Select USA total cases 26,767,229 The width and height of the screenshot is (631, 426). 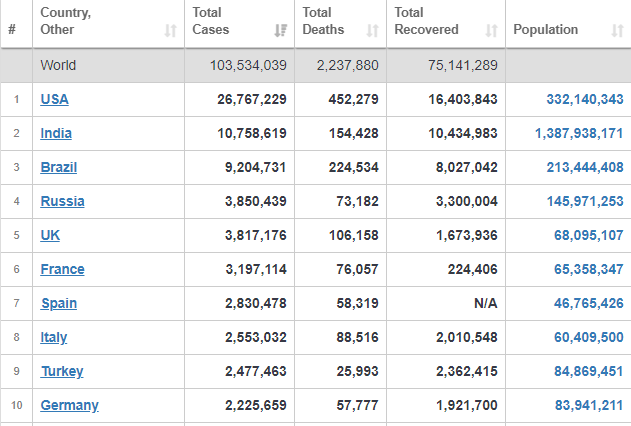click(252, 99)
